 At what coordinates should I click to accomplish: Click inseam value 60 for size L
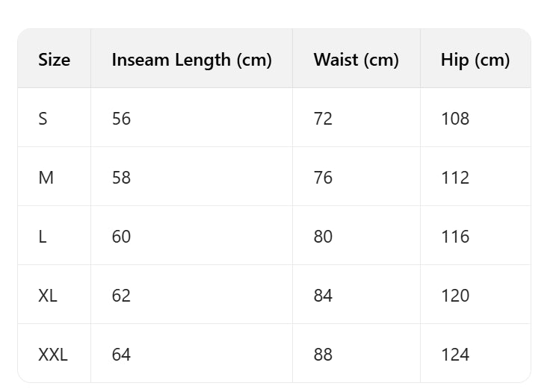click(x=121, y=237)
